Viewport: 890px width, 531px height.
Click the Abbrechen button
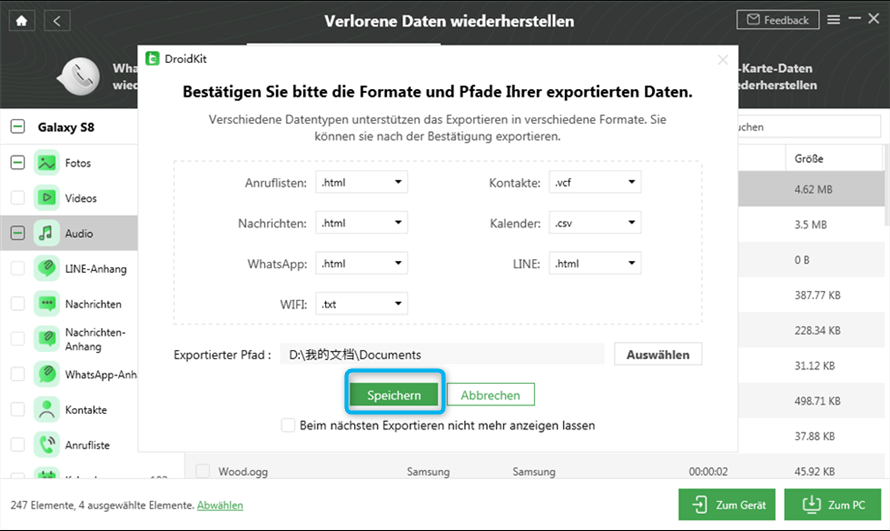[x=490, y=395]
